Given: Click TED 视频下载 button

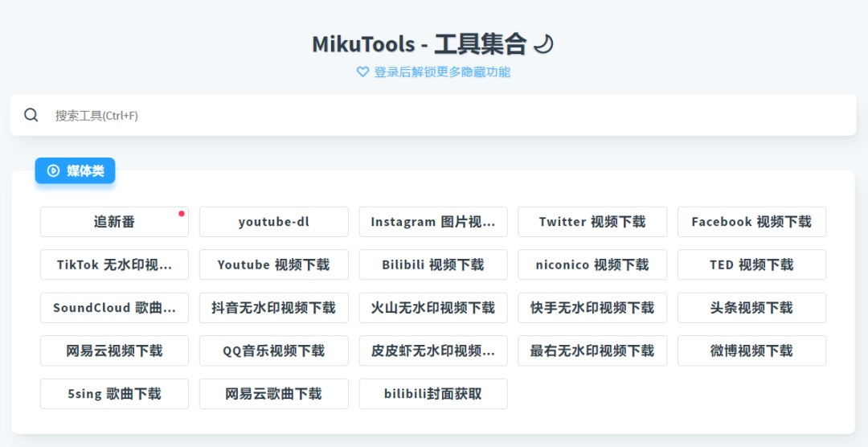Looking at the screenshot, I should [x=751, y=265].
